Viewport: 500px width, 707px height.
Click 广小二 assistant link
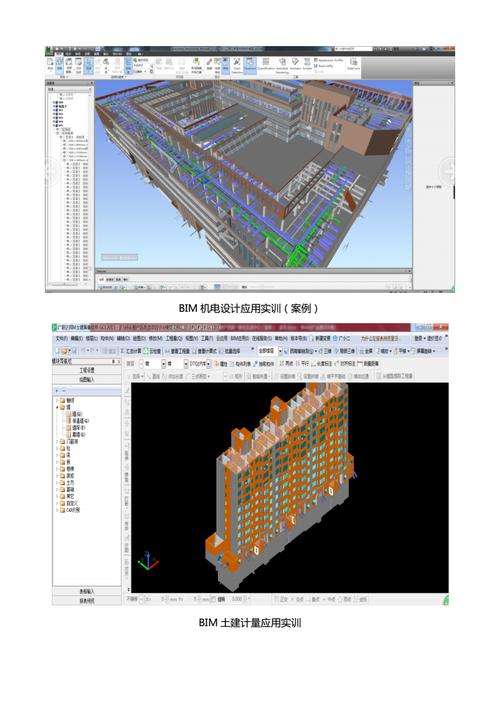[x=342, y=338]
